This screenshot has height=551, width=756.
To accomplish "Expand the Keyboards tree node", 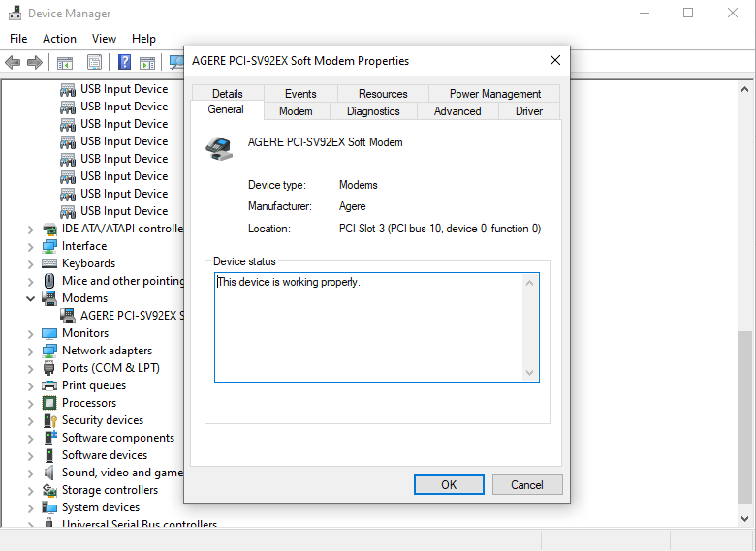I will pos(30,264).
